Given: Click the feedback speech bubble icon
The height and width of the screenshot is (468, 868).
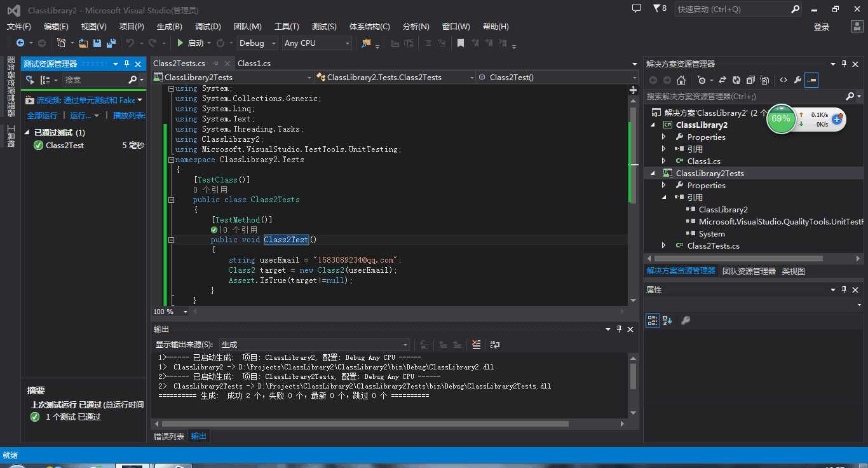Looking at the screenshot, I should (x=637, y=9).
